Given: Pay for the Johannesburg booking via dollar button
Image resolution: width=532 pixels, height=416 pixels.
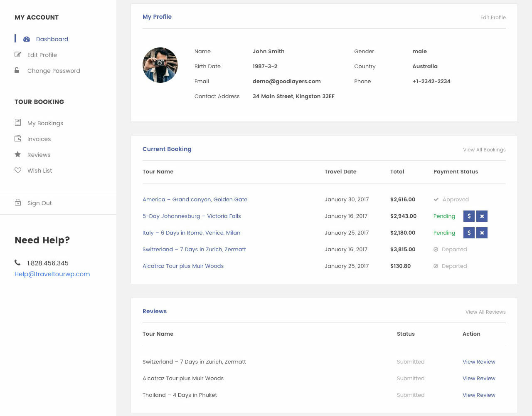Looking at the screenshot, I should (469, 216).
